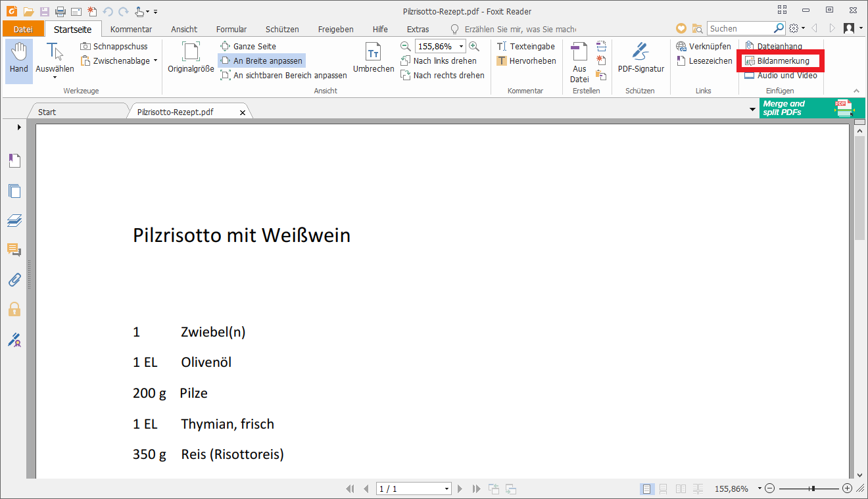This screenshot has width=868, height=499.
Task: Zoom out with the ribbon magnifier minus
Action: (406, 47)
